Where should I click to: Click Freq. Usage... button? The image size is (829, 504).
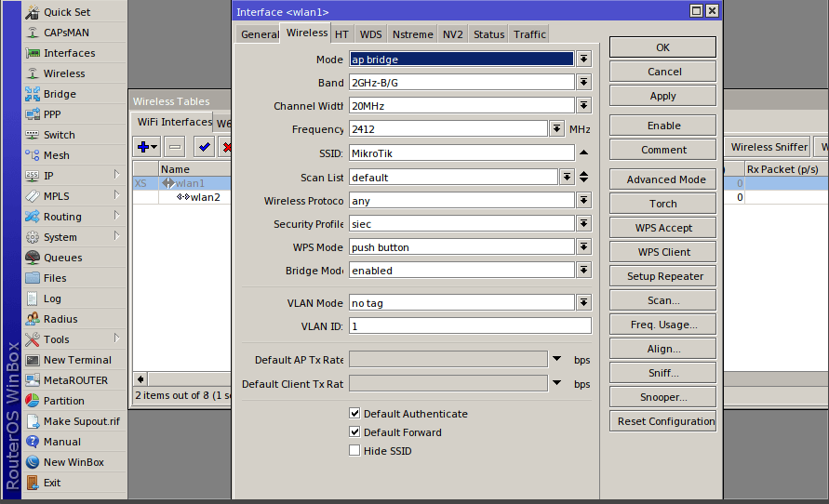662,325
